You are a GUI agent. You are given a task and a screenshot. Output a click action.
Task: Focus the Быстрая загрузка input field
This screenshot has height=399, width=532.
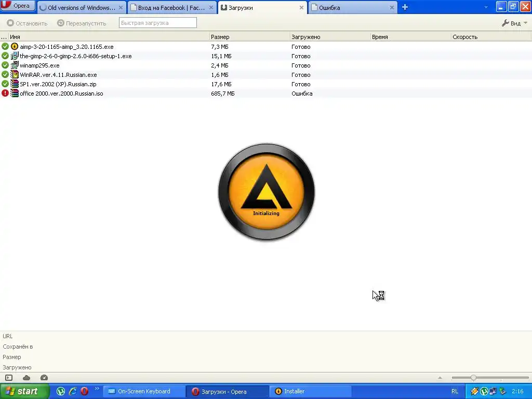tap(158, 23)
